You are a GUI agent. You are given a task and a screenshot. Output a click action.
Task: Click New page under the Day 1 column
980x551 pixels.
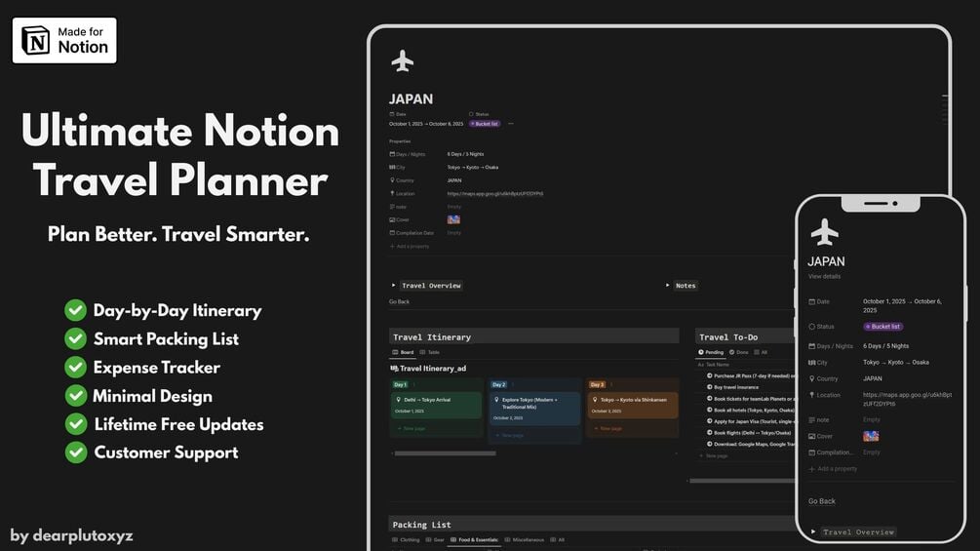click(411, 428)
